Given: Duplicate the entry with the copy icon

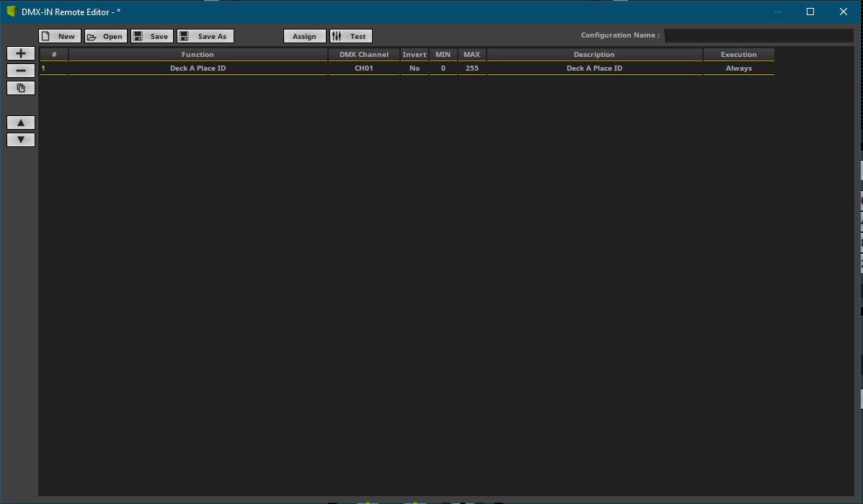Looking at the screenshot, I should coord(20,87).
